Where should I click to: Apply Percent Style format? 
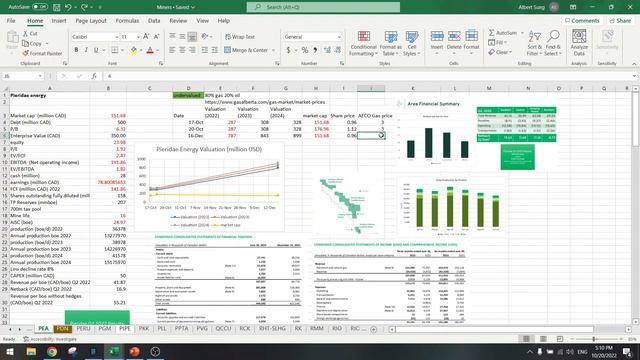click(x=304, y=50)
